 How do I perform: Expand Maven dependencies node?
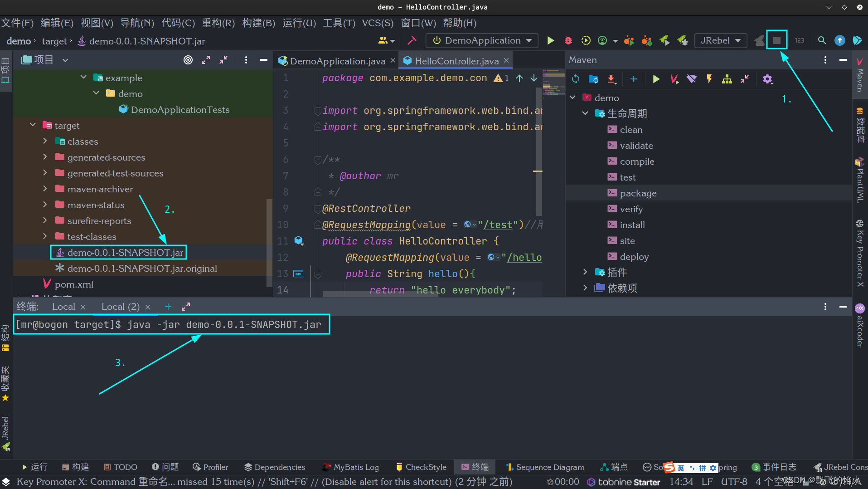[585, 288]
